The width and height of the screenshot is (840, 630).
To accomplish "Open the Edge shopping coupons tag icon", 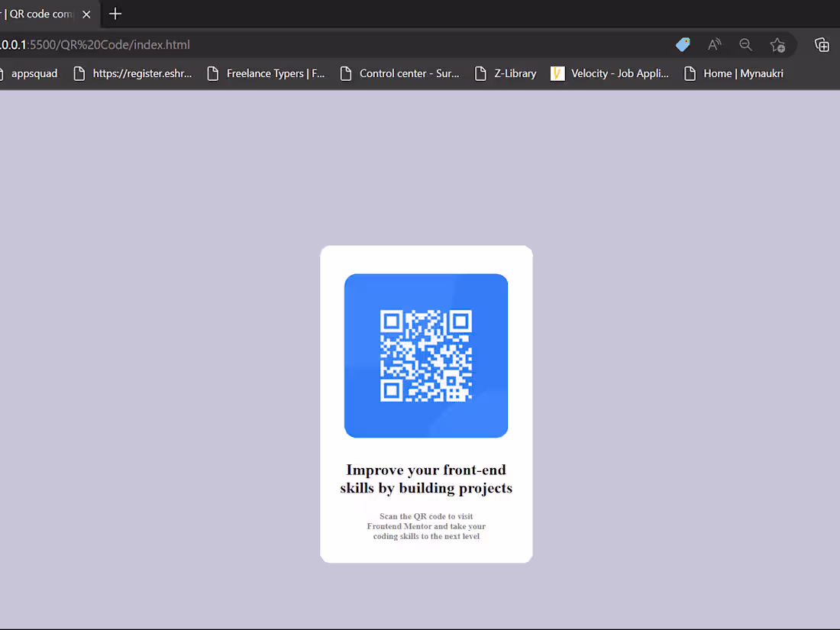I will click(x=682, y=44).
